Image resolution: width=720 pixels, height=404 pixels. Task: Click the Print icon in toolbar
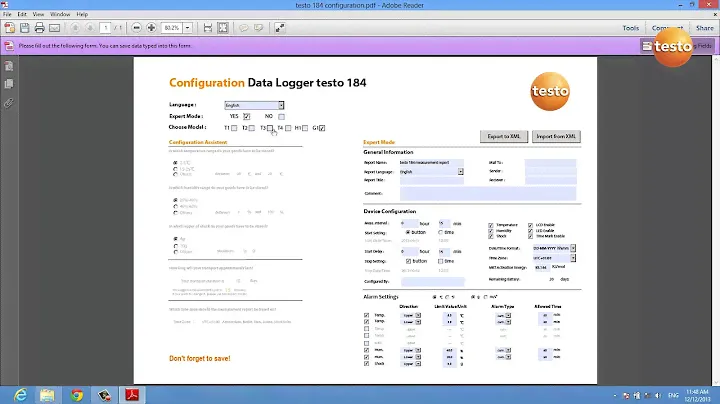(x=38, y=28)
